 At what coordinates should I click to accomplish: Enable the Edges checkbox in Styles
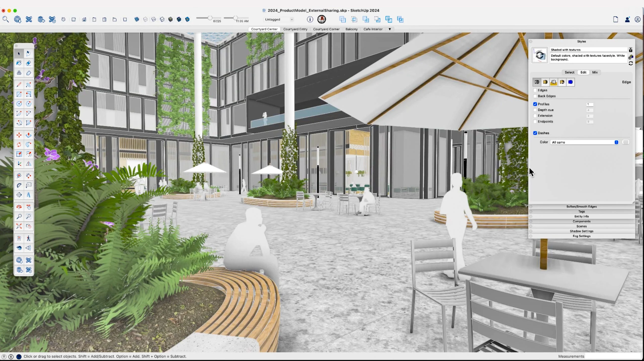click(536, 90)
